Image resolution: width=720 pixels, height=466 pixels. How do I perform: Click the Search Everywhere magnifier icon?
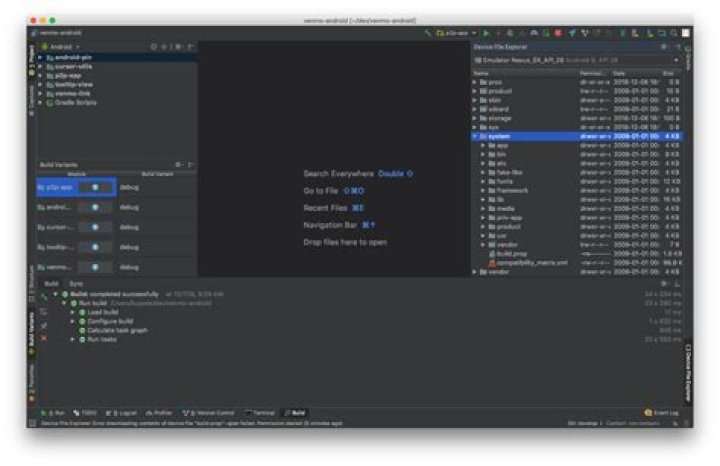pyautogui.click(x=674, y=33)
